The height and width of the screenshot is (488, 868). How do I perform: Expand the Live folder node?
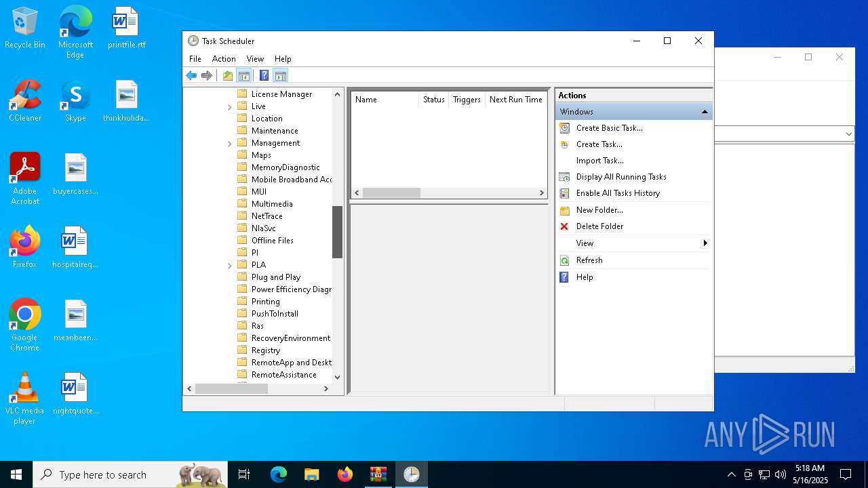click(x=230, y=106)
